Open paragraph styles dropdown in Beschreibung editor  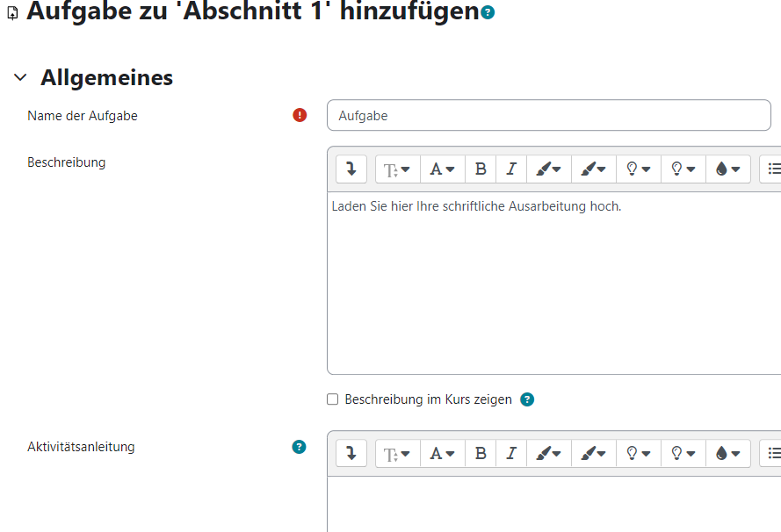point(397,169)
